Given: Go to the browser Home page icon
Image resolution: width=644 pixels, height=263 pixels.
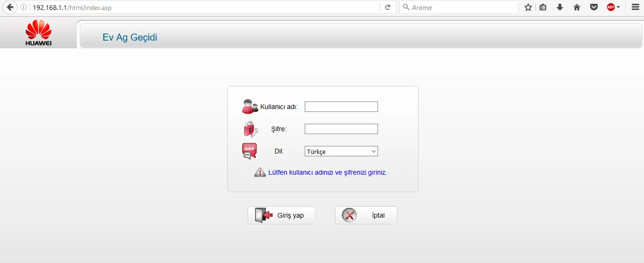Looking at the screenshot, I should 577,8.
